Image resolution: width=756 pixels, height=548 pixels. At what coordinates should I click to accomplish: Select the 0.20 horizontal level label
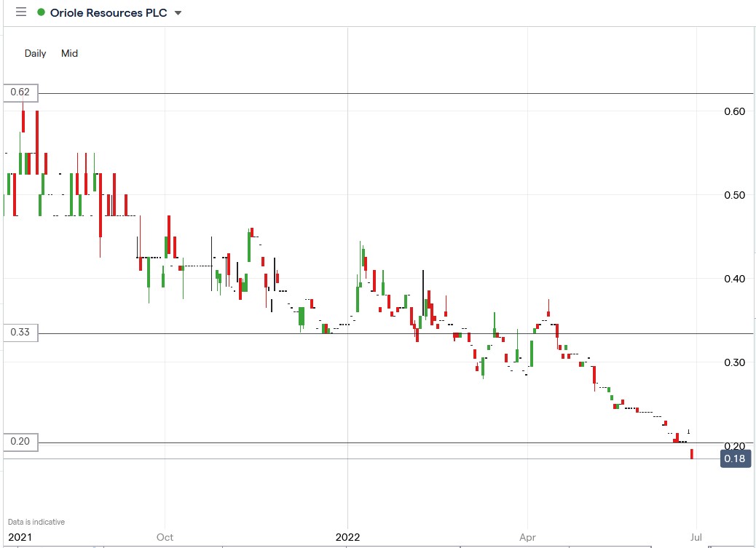(x=20, y=442)
